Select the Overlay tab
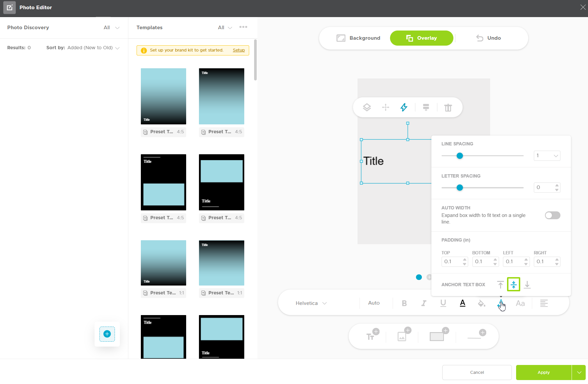Image resolution: width=588 pixels, height=384 pixels. tap(422, 38)
